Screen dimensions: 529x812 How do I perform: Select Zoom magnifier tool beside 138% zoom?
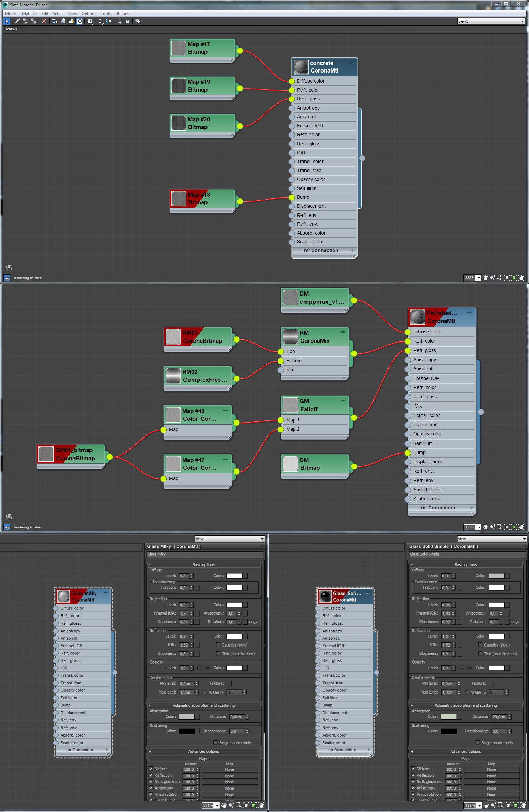point(493,278)
